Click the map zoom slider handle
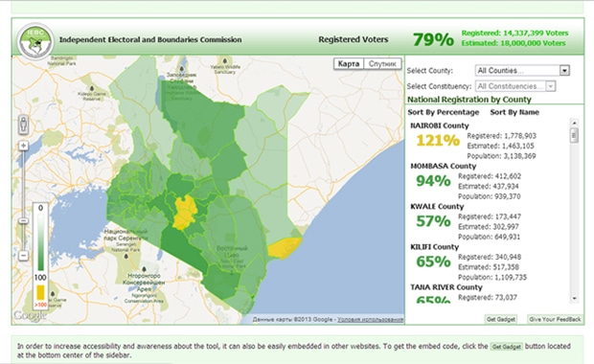 (24, 221)
